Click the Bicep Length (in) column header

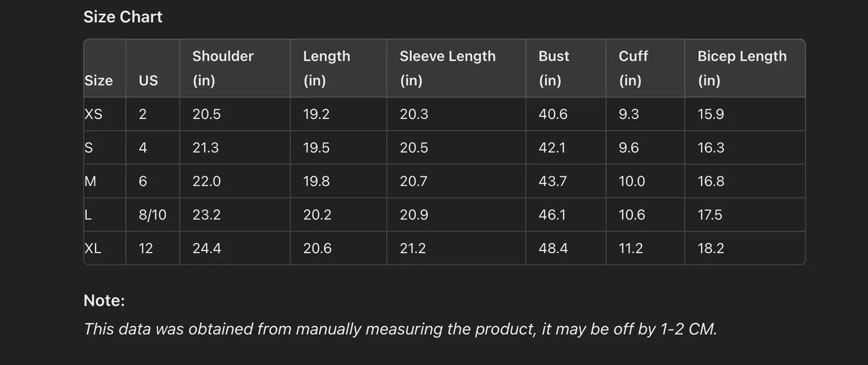click(x=742, y=68)
